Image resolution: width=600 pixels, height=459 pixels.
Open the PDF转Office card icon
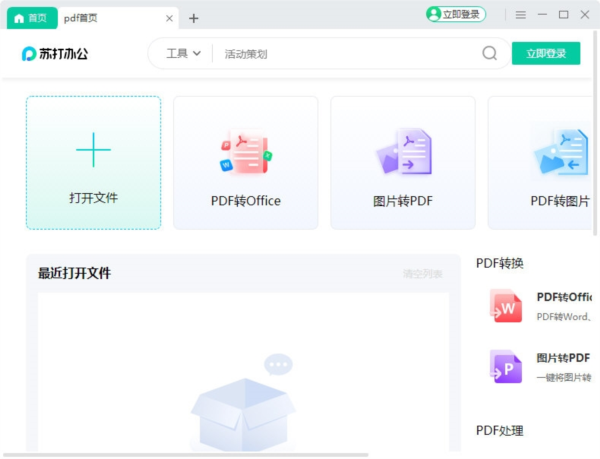pos(246,152)
